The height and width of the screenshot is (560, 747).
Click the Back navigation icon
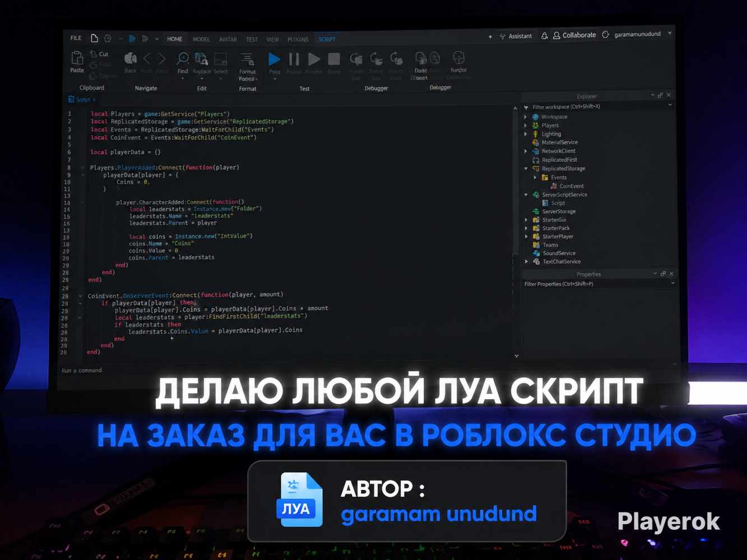point(131,58)
